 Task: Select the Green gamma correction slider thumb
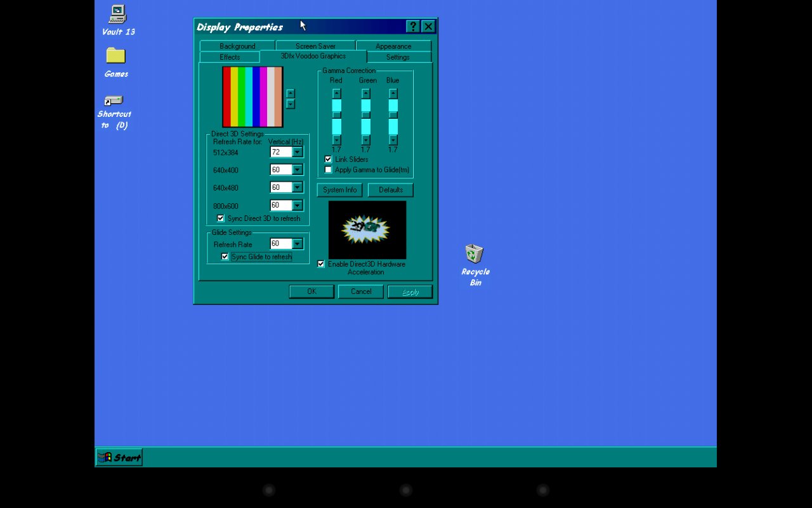[365, 116]
